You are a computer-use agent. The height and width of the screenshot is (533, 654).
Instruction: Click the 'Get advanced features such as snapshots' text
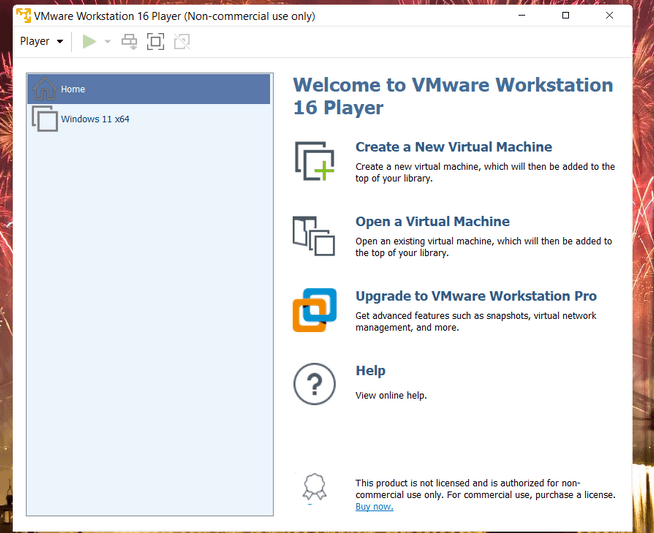pos(476,322)
